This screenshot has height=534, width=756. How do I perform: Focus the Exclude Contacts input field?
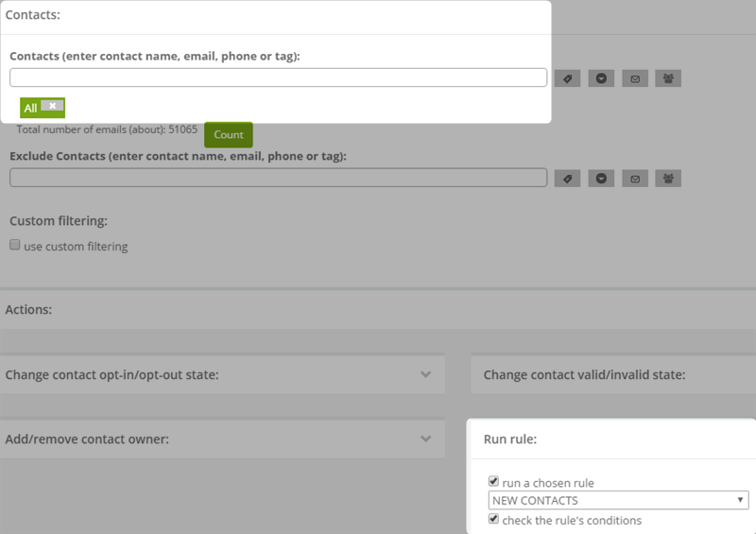(278, 178)
